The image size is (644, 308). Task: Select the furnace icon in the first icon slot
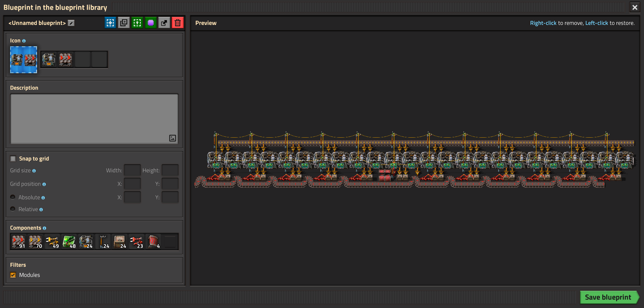coord(49,59)
